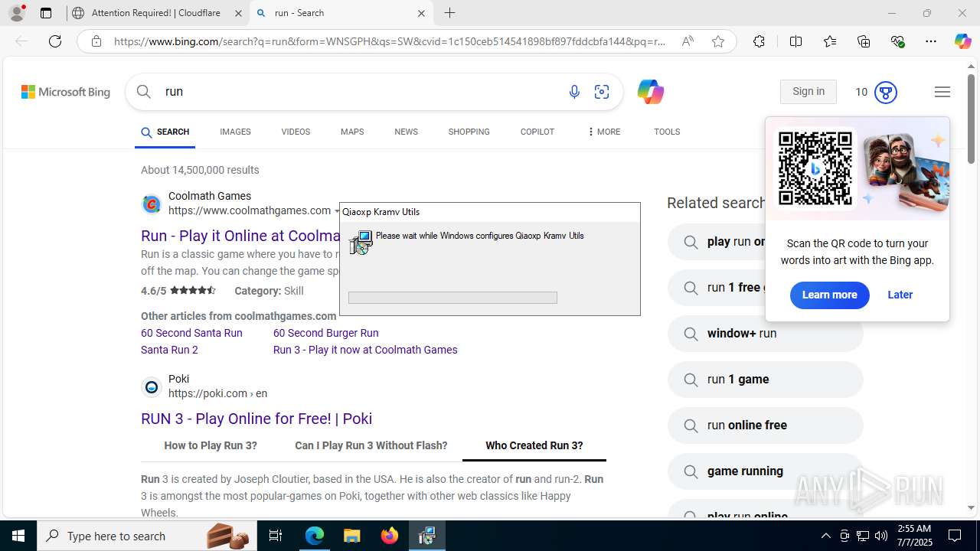Open the tab actions menu icon
The image size is (980, 551).
(x=46, y=13)
